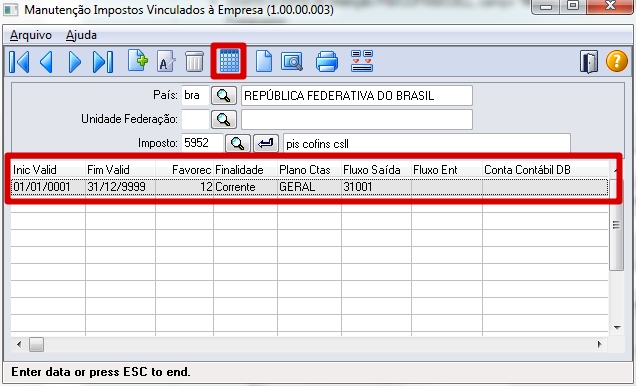Click the Imposto code field 5952

point(202,143)
